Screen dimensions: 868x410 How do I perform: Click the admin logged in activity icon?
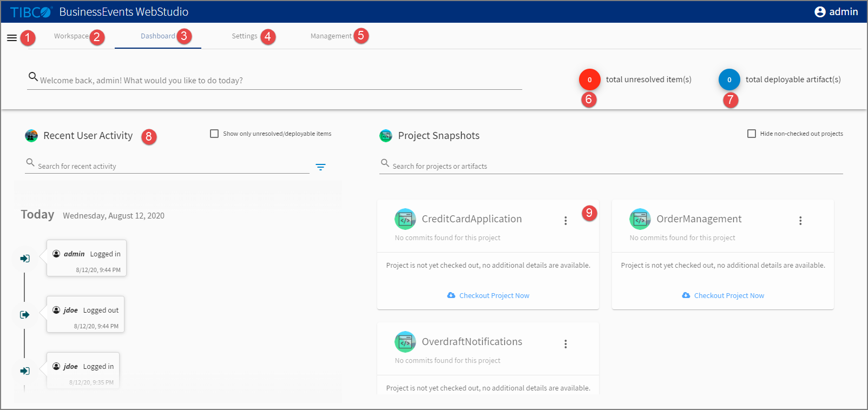pos(25,259)
